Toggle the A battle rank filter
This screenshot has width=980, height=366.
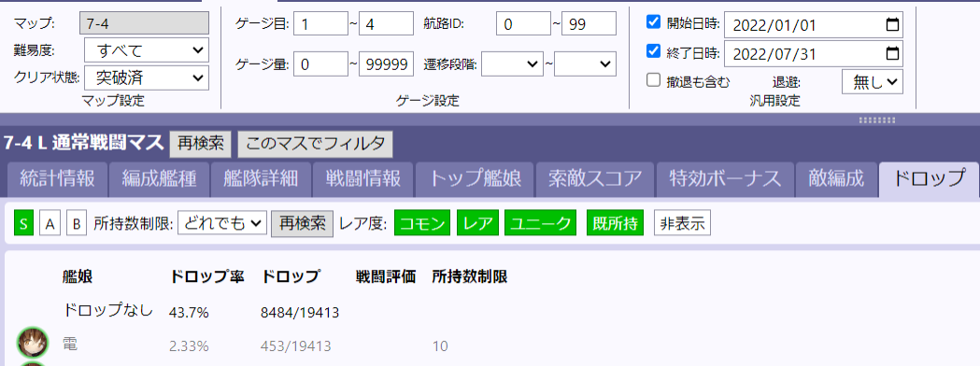[50, 223]
